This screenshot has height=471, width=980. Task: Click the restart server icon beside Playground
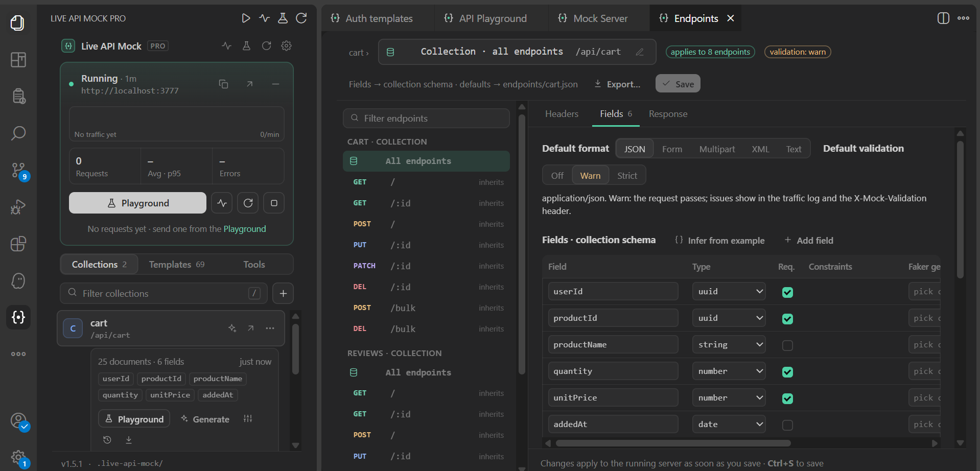pyautogui.click(x=248, y=203)
